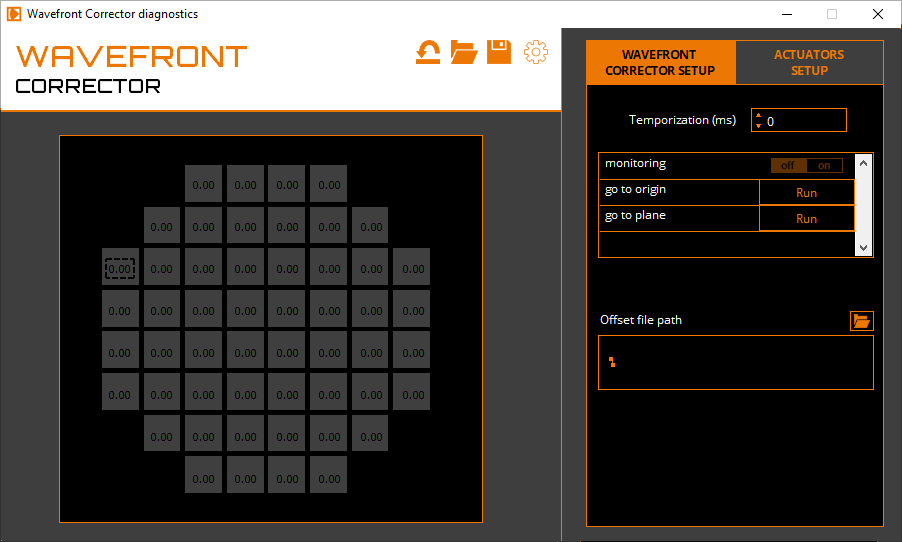Image resolution: width=902 pixels, height=542 pixels.
Task: Switch to the Actuators Setup tab
Action: click(x=809, y=62)
